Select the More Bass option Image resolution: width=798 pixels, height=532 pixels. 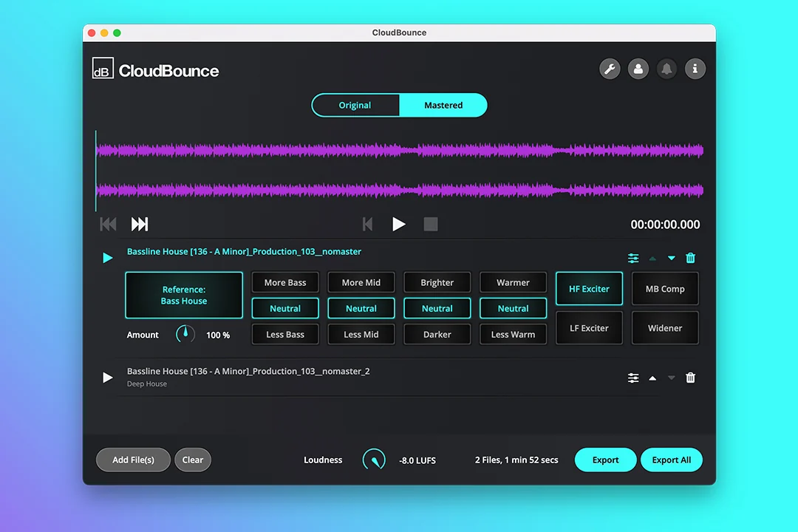tap(285, 282)
